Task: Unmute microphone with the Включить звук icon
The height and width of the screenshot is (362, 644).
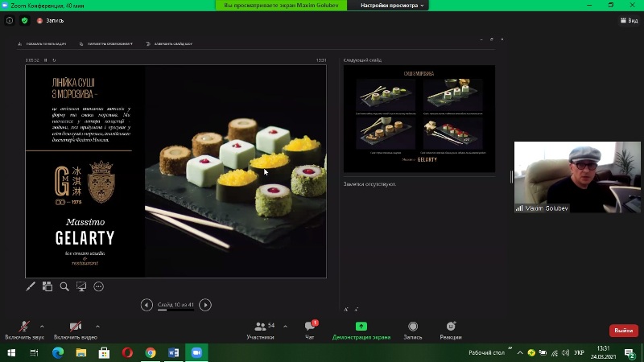Action: click(x=24, y=326)
